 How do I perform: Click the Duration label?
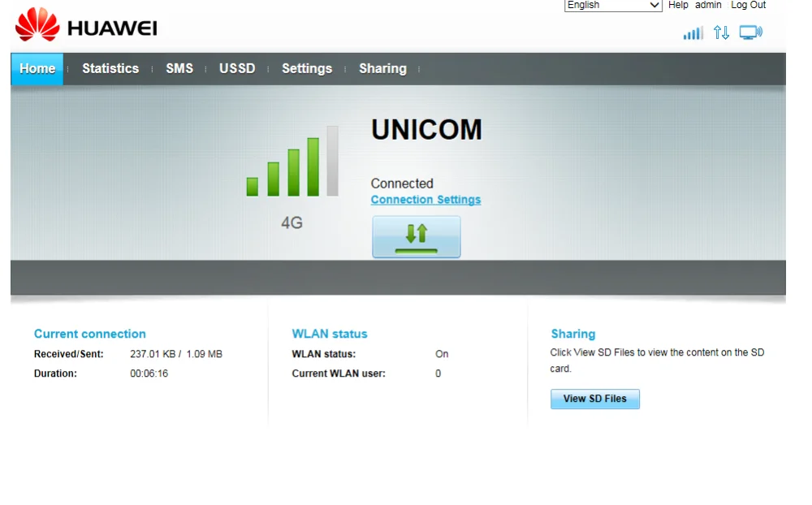(x=55, y=373)
